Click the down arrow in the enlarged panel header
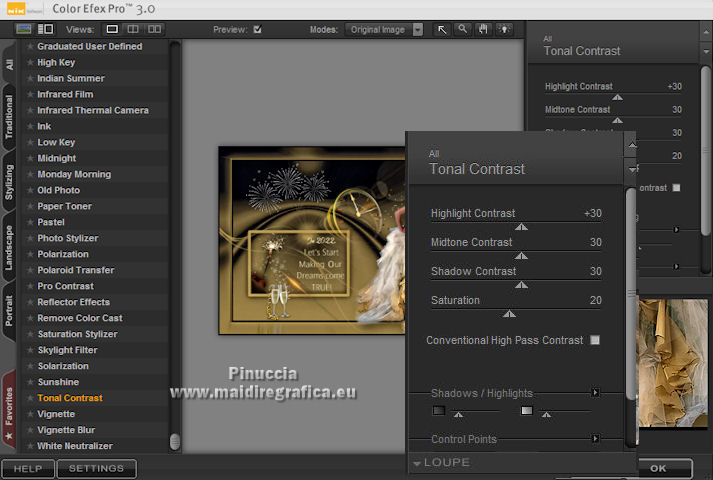This screenshot has width=713, height=480. pos(632,170)
